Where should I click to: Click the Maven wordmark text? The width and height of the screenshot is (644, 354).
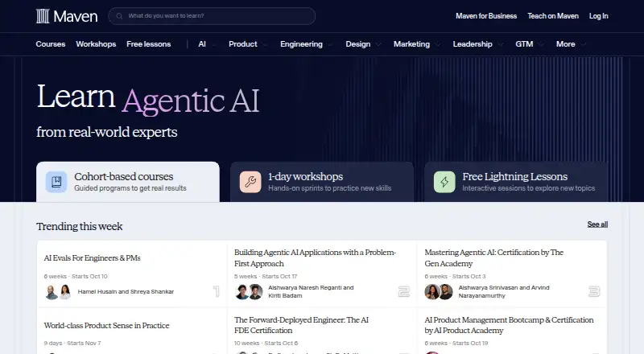[x=76, y=16]
